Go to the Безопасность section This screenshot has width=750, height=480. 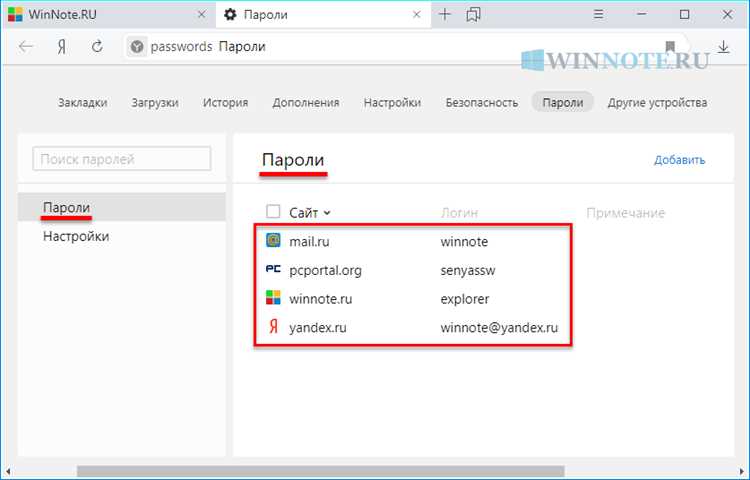click(x=482, y=102)
